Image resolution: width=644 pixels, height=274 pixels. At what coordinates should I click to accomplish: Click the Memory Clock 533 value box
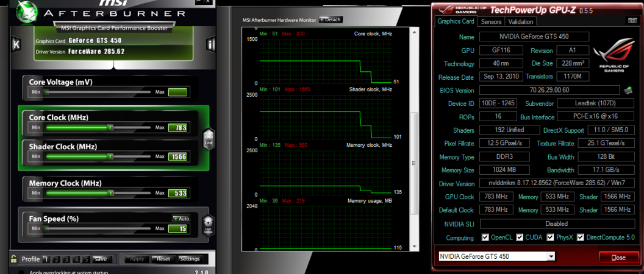click(x=178, y=193)
